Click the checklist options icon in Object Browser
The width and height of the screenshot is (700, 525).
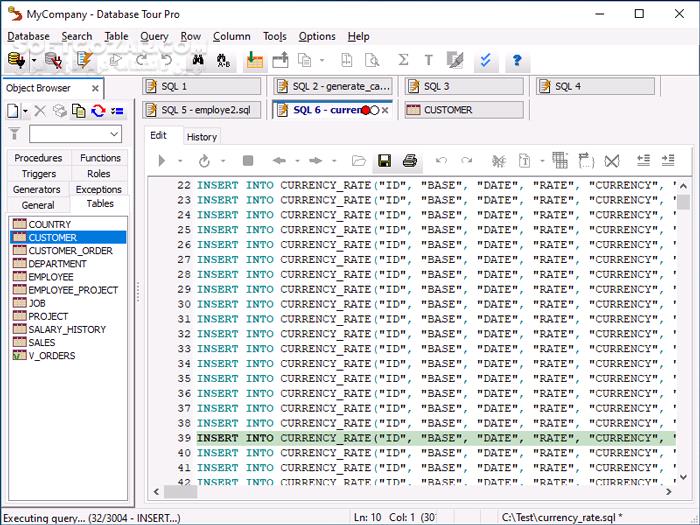coord(117,111)
